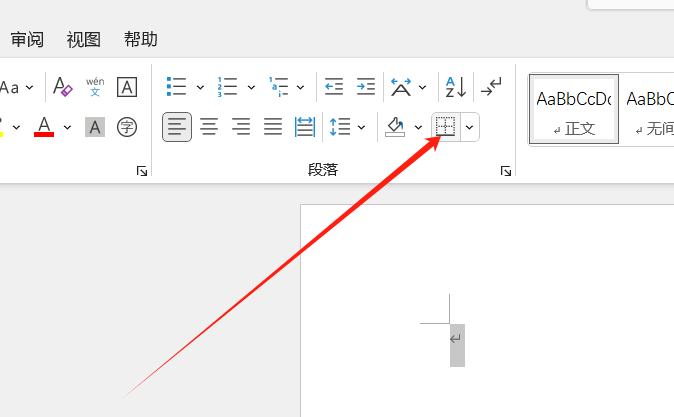Insert an enclosed character (字 icon)
This screenshot has height=417, width=674.
point(127,127)
